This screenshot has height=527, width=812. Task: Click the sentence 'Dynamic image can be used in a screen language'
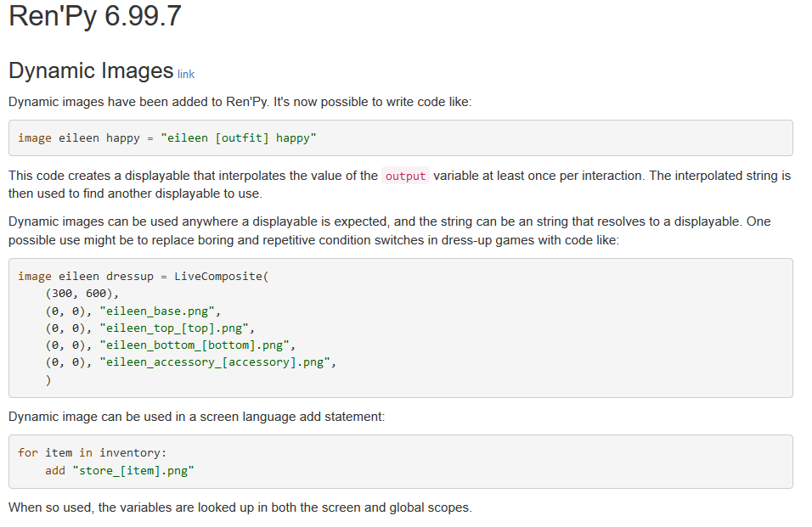[x=197, y=417]
